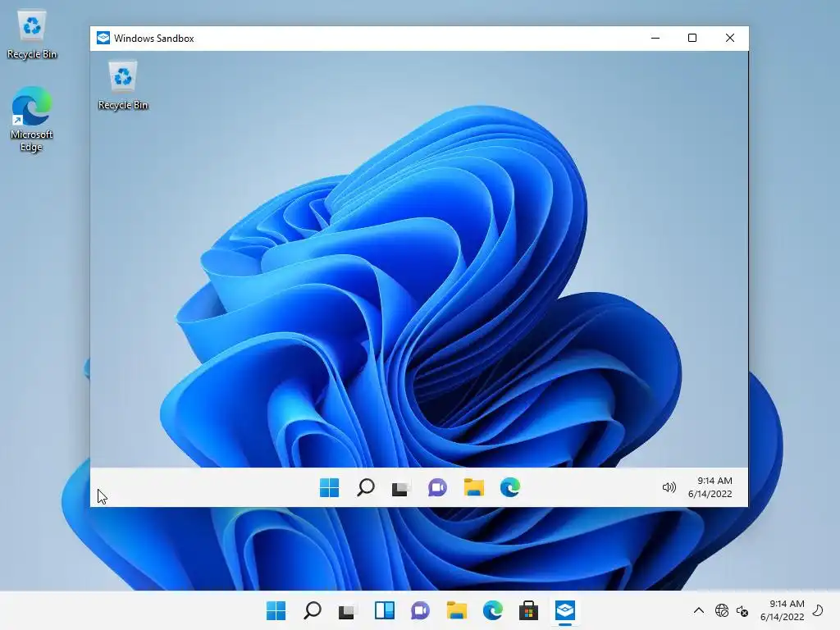This screenshot has height=630, width=840.
Task: Click the muted speaker icon in host tray
Action: click(742, 610)
